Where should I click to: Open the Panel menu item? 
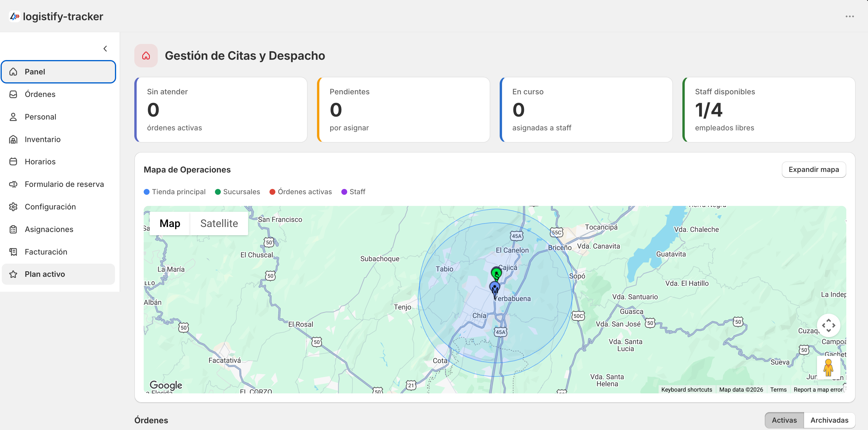[x=58, y=72]
